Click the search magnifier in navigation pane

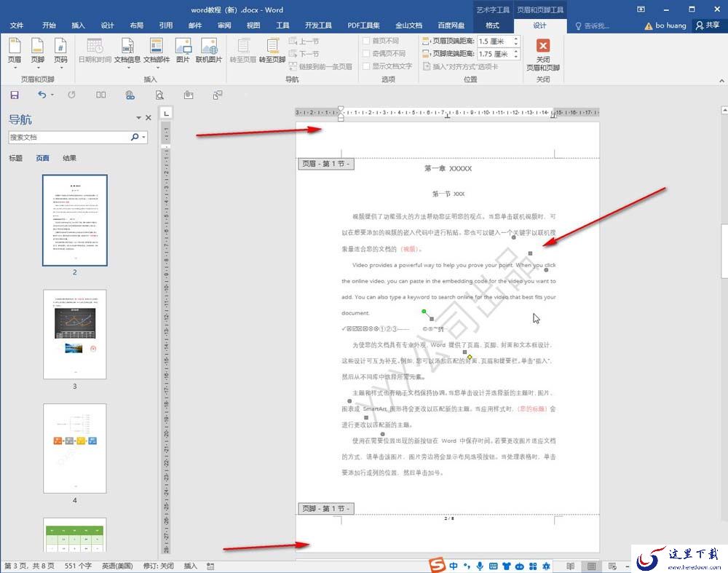135,137
